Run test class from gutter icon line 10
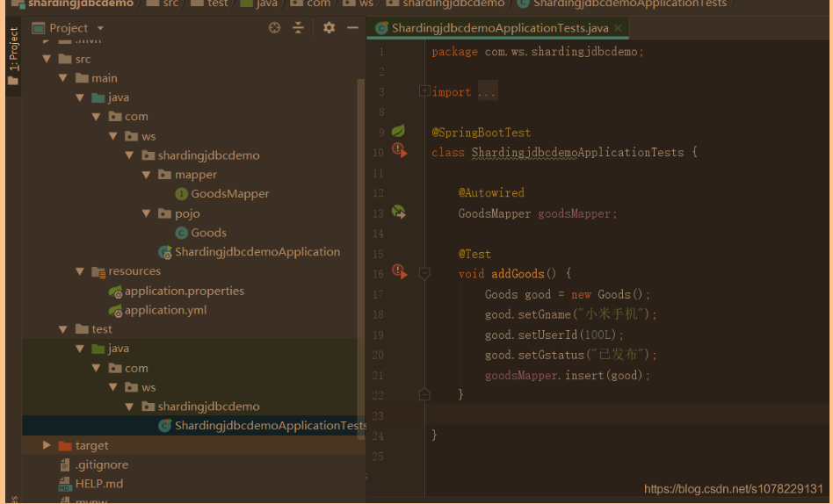 400,150
